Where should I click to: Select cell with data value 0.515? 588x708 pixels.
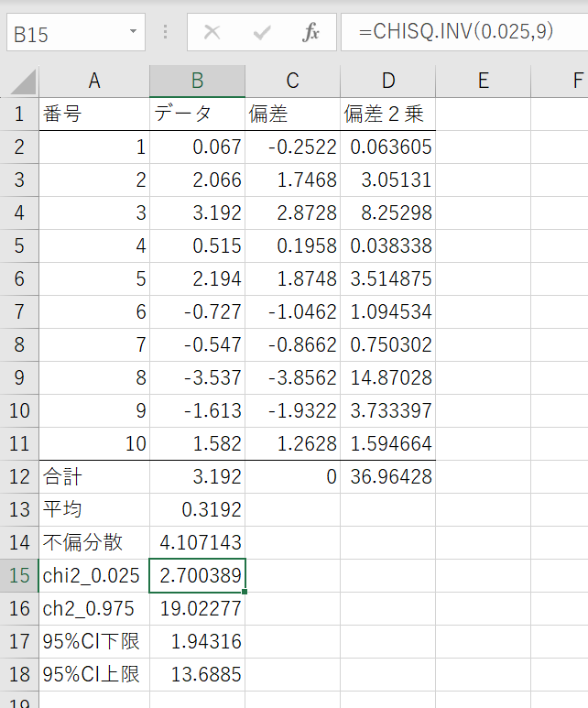pyautogui.click(x=197, y=246)
